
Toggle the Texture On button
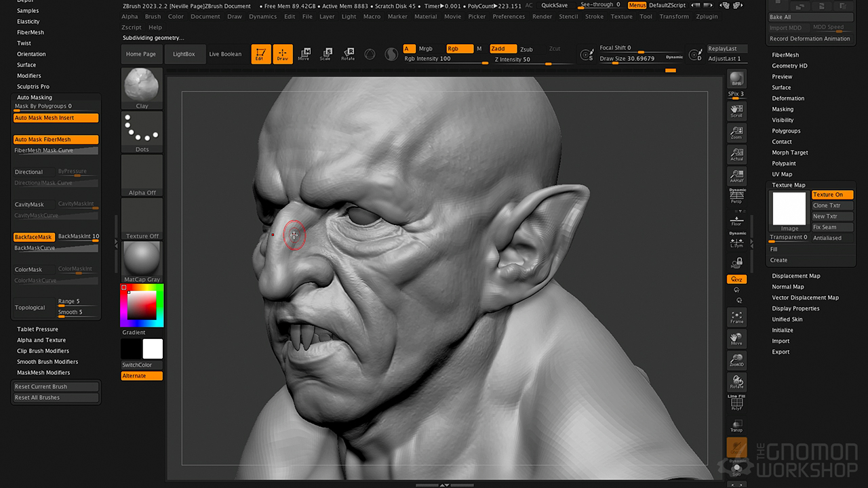(832, 195)
